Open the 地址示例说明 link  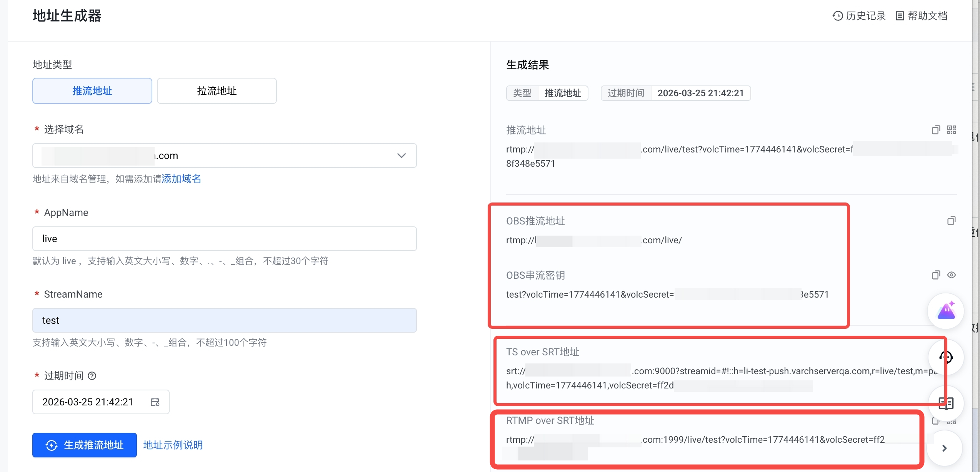pyautogui.click(x=173, y=445)
